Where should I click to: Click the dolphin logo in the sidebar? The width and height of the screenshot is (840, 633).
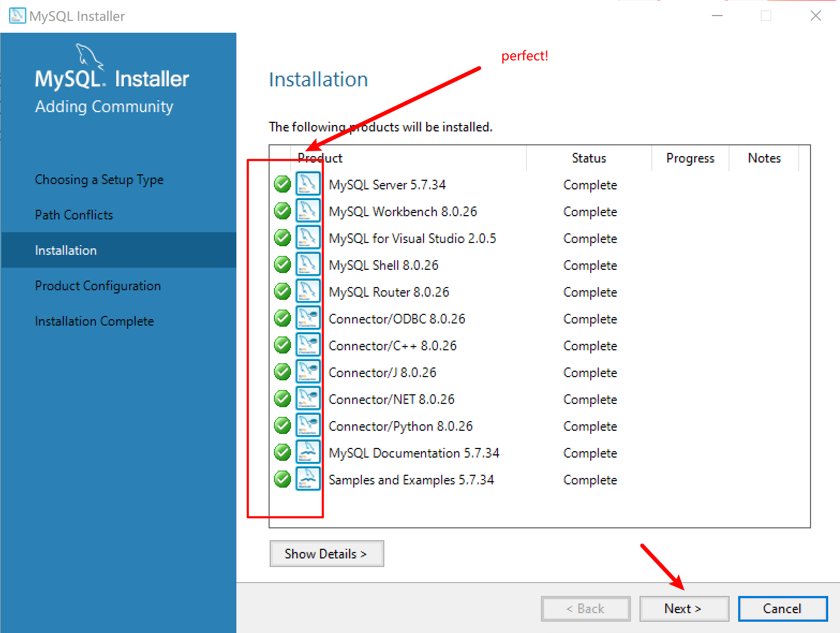89,56
